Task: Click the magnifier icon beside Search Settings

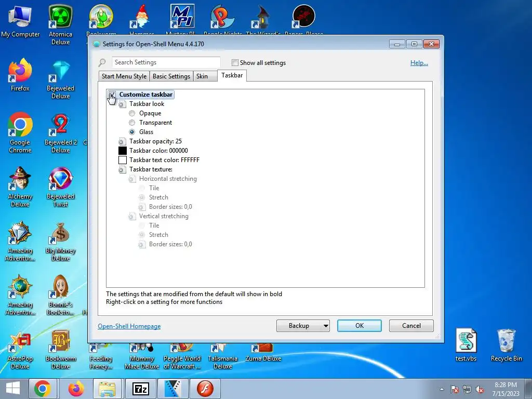Action: [x=102, y=62]
